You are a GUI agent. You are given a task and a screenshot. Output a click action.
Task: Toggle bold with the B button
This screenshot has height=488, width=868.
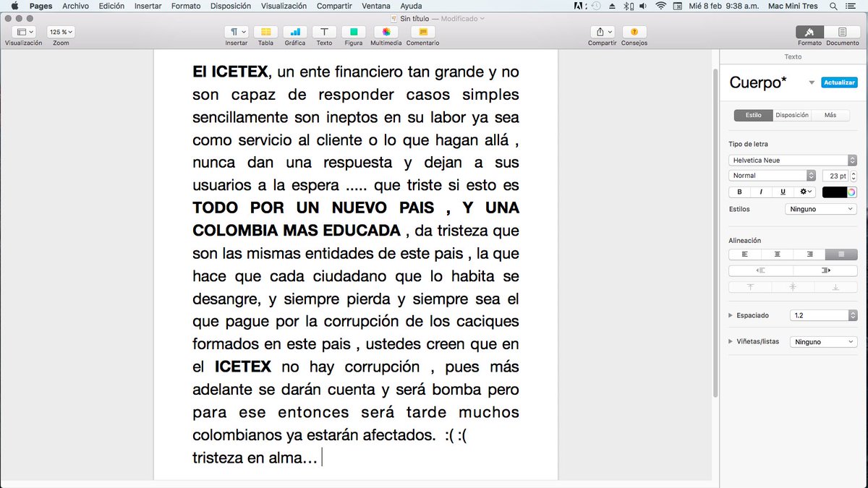point(739,192)
